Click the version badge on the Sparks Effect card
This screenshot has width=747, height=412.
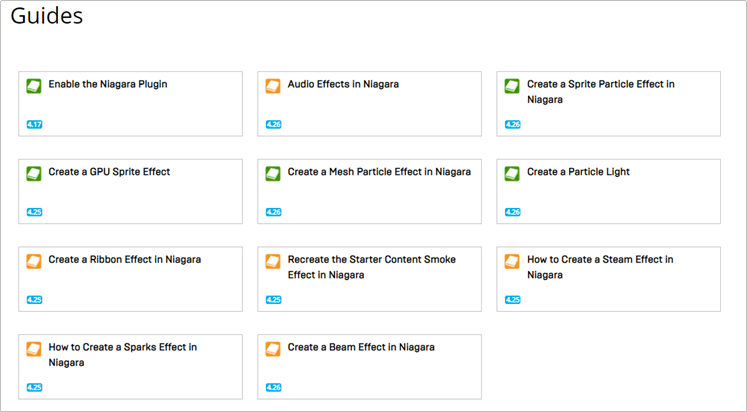tap(34, 387)
